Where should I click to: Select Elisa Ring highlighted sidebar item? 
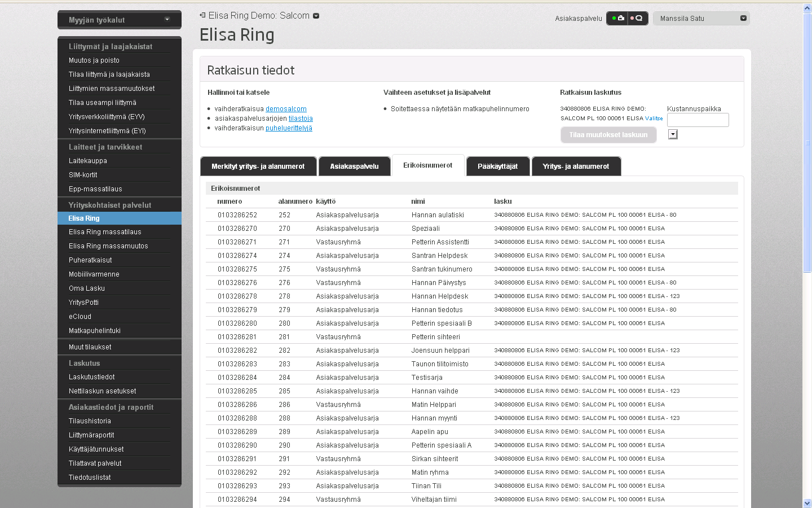pyautogui.click(x=120, y=218)
